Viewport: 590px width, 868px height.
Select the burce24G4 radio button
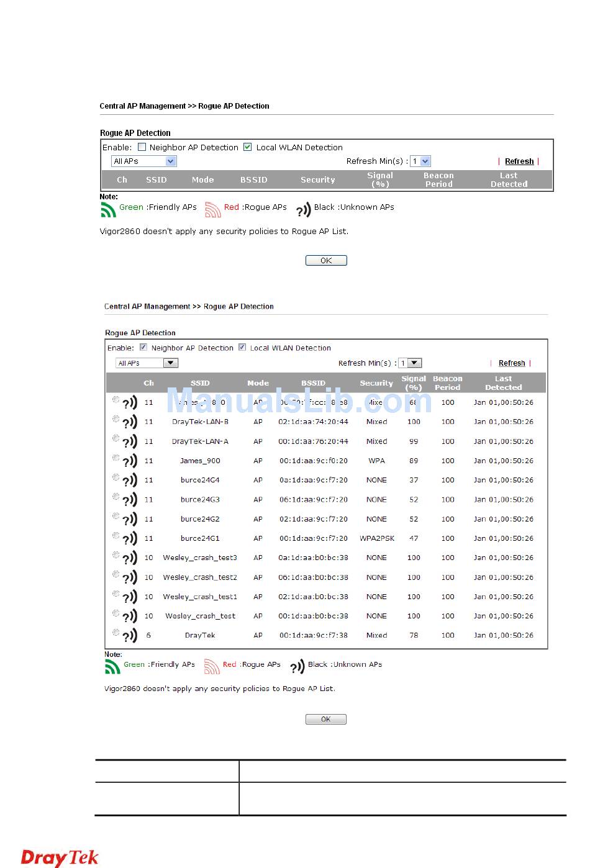click(x=116, y=477)
